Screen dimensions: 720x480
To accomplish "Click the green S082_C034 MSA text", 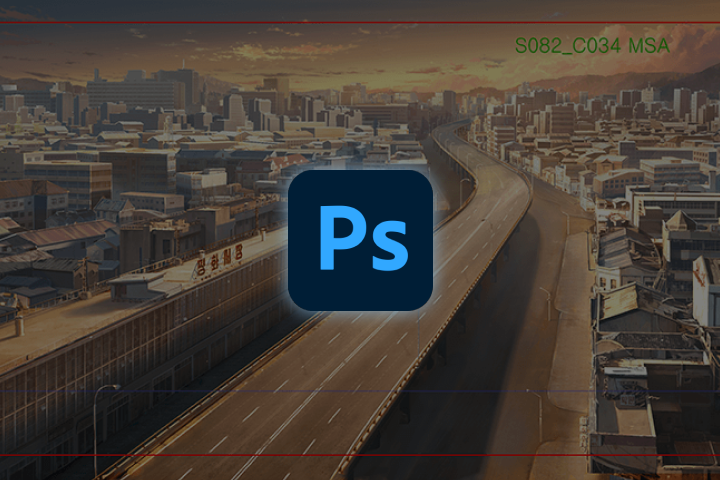I will click(592, 46).
